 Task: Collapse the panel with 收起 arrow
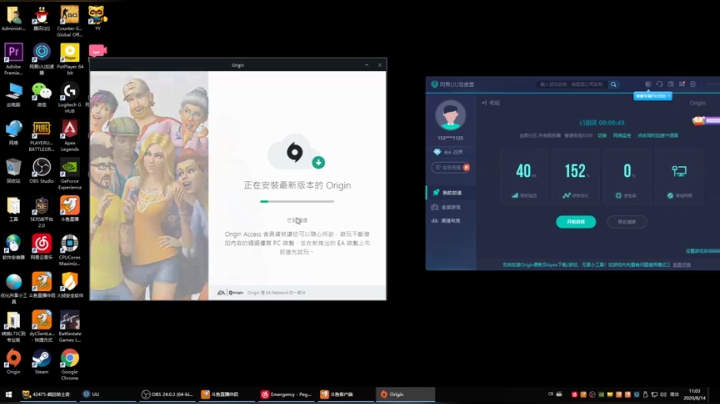pos(490,103)
